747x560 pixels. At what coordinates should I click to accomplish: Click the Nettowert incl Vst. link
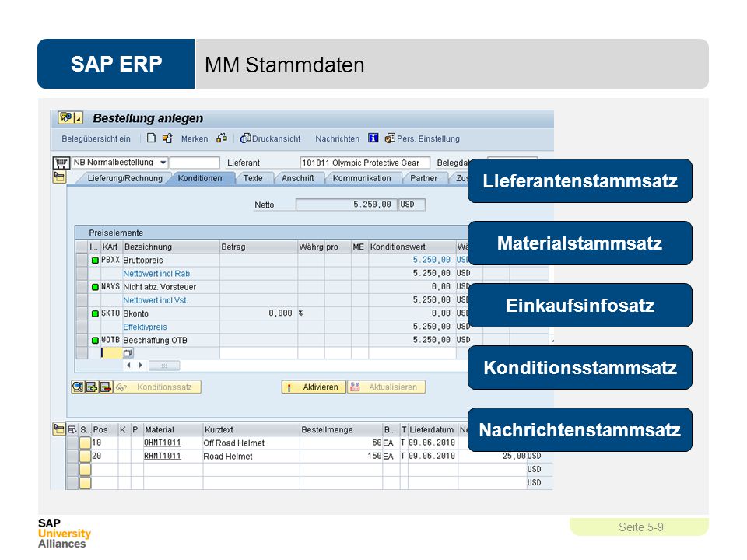pos(156,300)
